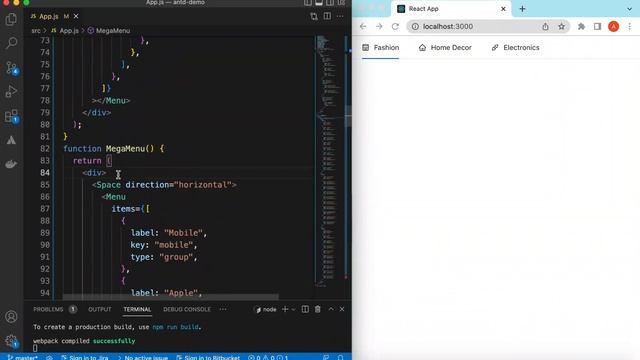Click the master branch status item
Screen dimensions: 640x360
coord(23,357)
